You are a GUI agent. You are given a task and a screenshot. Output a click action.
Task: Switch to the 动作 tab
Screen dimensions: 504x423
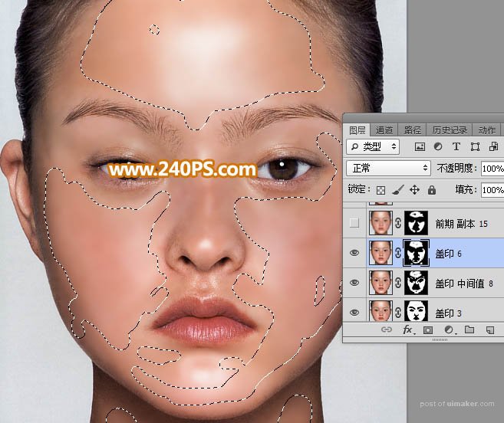coord(486,130)
